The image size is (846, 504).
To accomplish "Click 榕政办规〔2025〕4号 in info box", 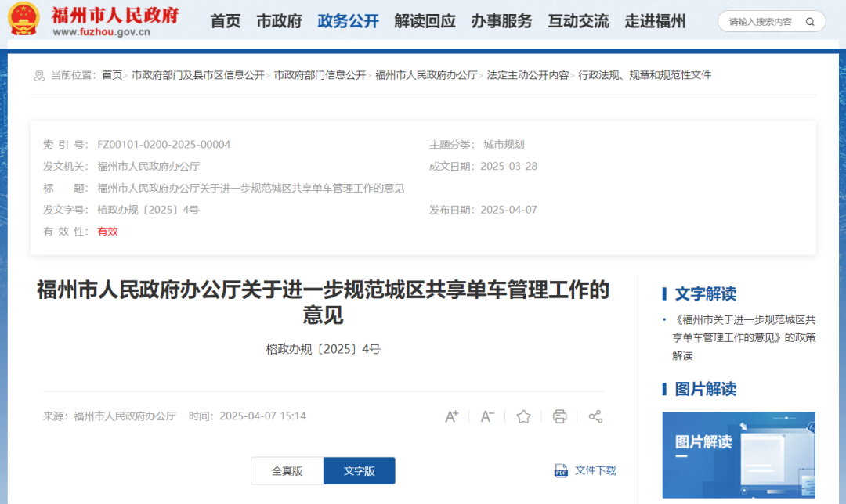I will tap(148, 210).
